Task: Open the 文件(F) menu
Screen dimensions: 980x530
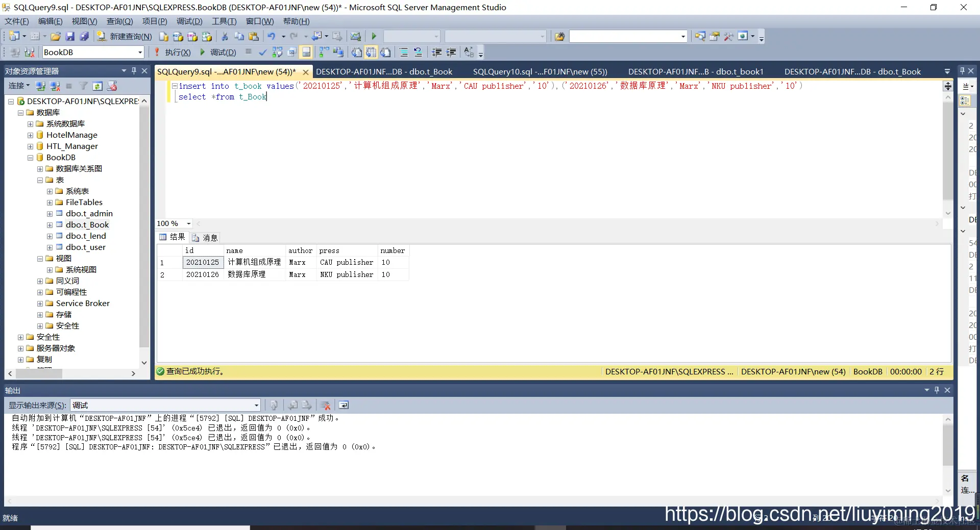Action: [x=17, y=21]
